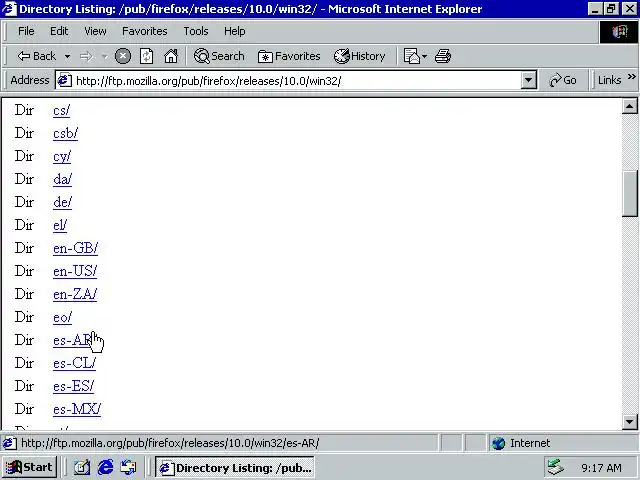
Task: Open the History pane
Action: click(x=360, y=56)
